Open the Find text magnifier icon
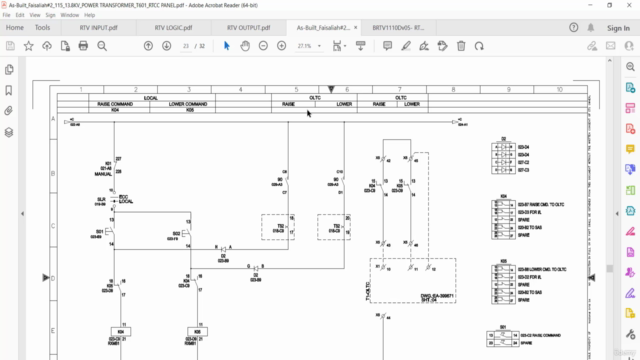 coord(102,46)
